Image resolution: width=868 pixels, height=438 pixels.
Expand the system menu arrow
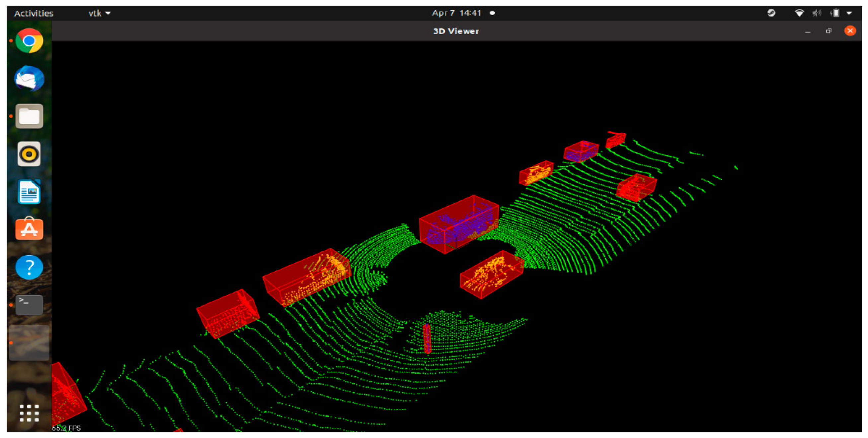click(x=849, y=13)
